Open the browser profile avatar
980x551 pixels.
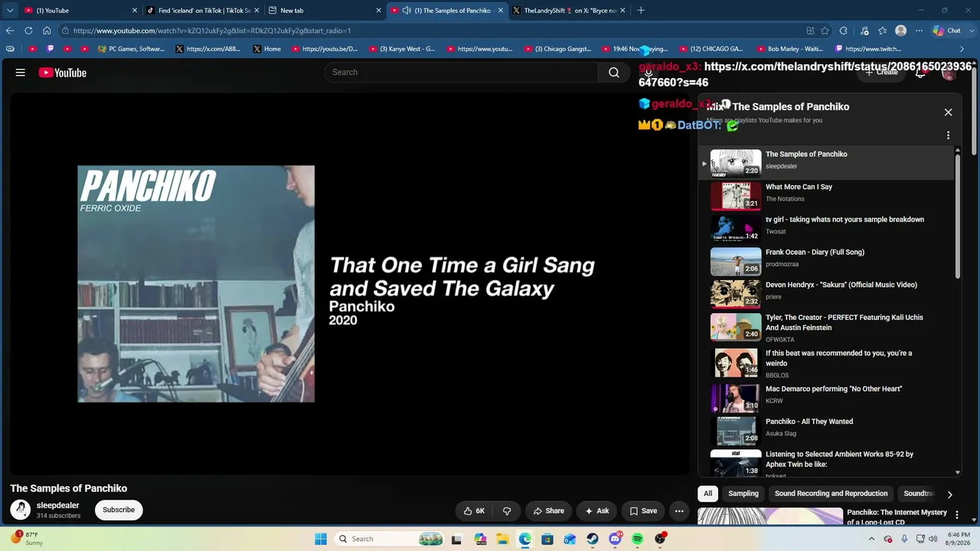(x=901, y=31)
